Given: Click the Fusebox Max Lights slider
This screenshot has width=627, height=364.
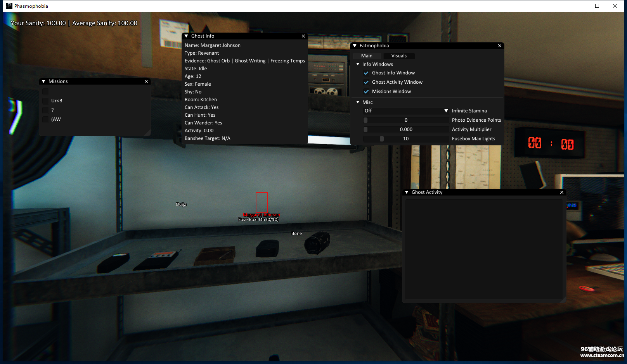Looking at the screenshot, I should point(406,139).
